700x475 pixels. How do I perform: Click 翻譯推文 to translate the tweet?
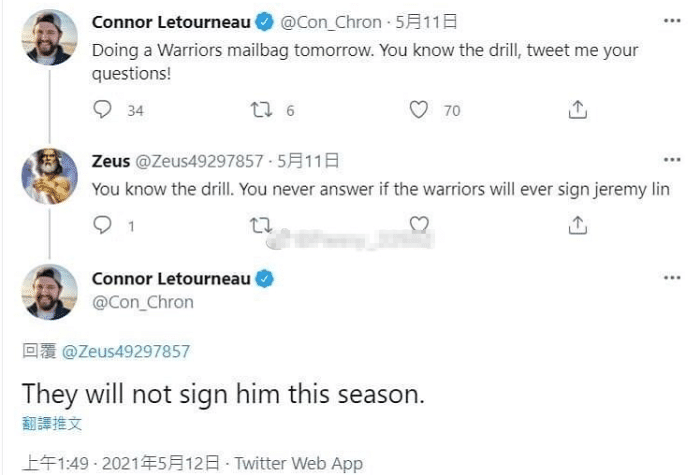(x=52, y=423)
